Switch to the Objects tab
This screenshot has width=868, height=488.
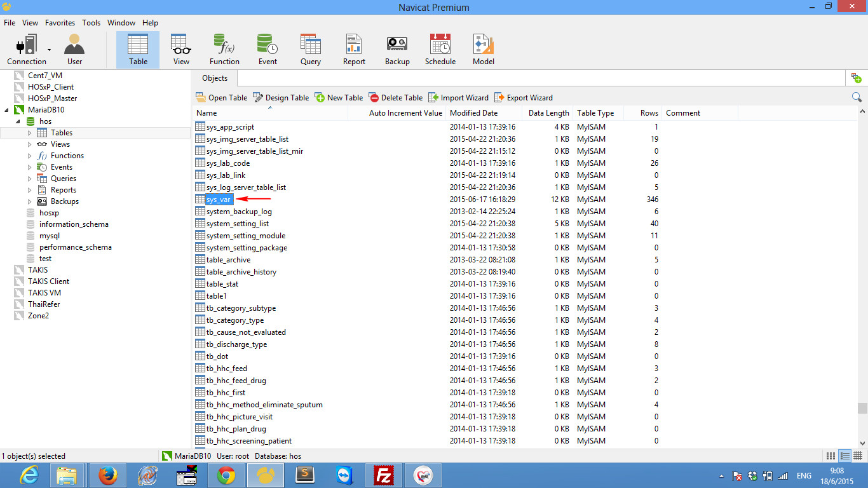[214, 78]
